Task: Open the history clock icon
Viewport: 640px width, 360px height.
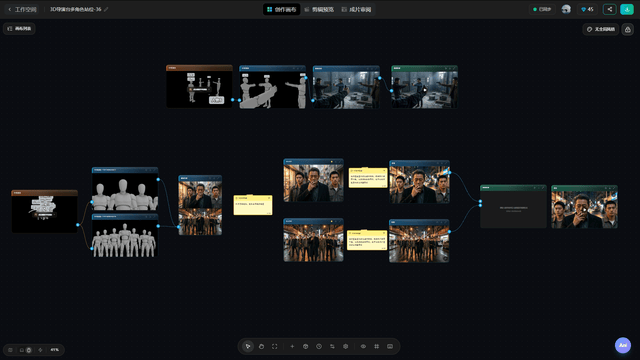Action: click(319, 347)
